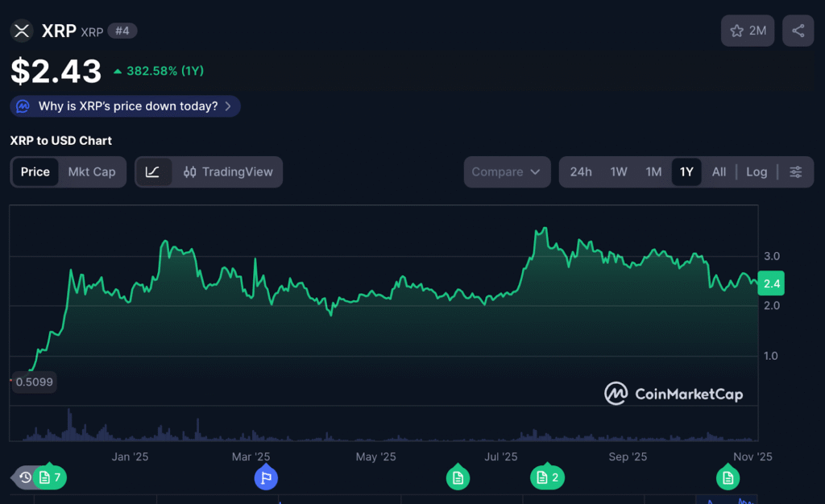
Task: Click the CoinMarketCap AI icon beside the question
Action: click(x=23, y=106)
